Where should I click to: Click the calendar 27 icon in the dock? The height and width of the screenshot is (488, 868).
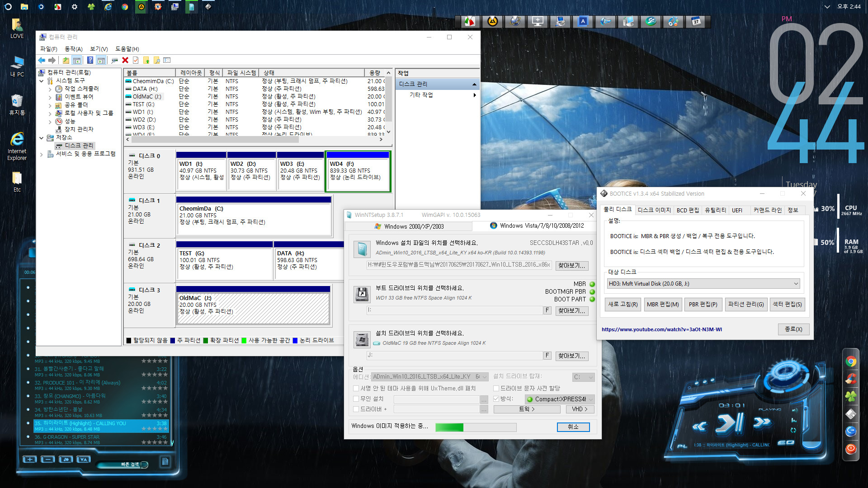click(697, 21)
